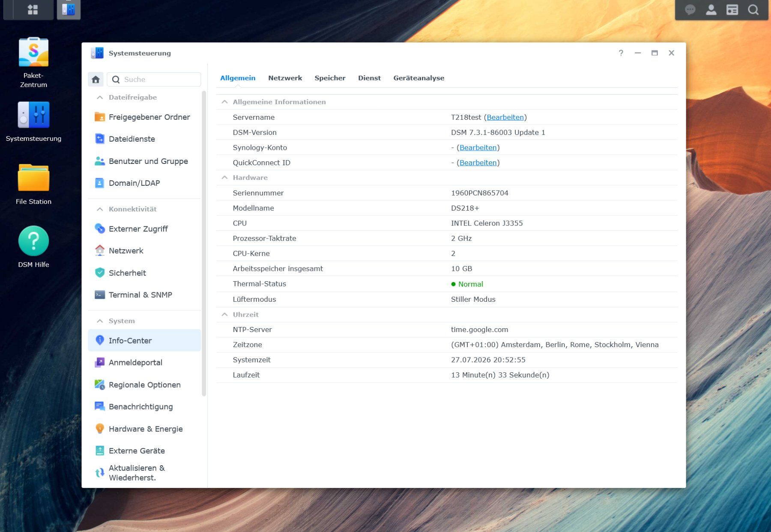Open Benachrichtigung settings
Viewport: 771px width, 532px height.
(x=144, y=406)
